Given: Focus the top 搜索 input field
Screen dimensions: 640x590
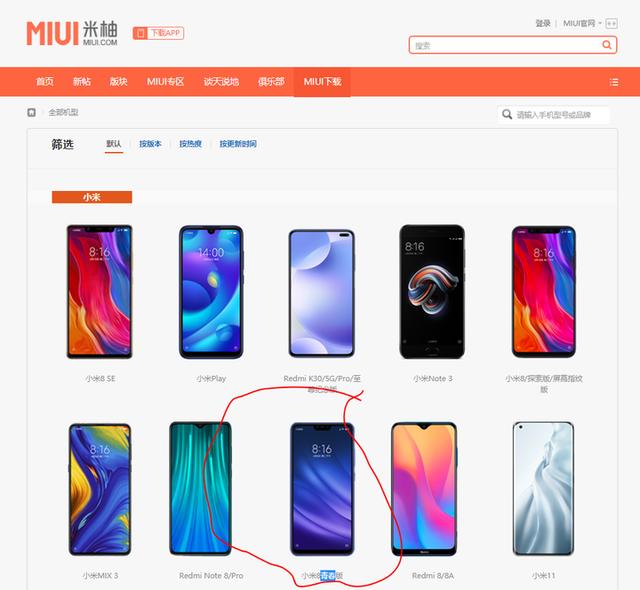Looking at the screenshot, I should [x=506, y=45].
